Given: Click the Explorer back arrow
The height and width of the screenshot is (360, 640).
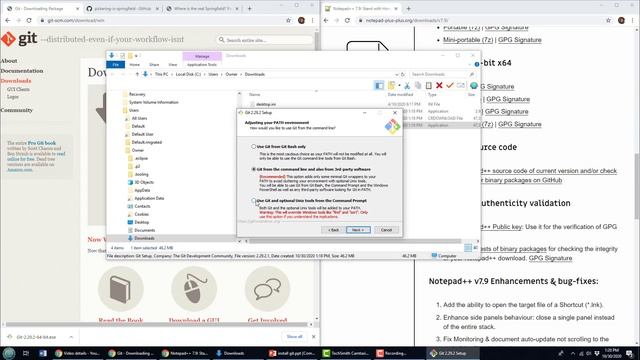Looking at the screenshot, I should [x=113, y=74].
